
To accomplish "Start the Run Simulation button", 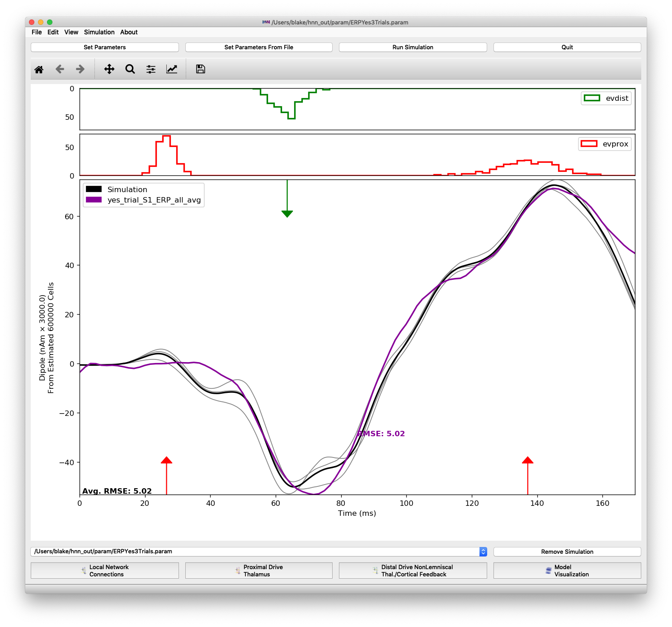I will tap(413, 47).
